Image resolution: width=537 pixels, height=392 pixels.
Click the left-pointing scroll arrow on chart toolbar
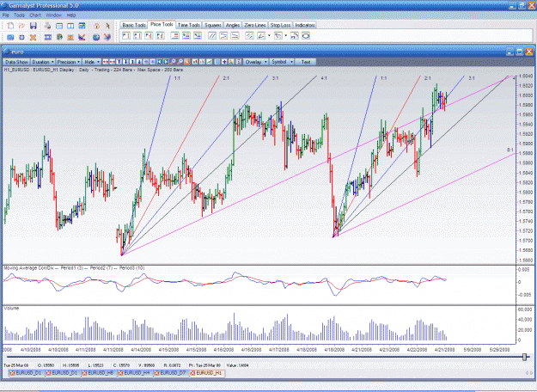(x=159, y=62)
